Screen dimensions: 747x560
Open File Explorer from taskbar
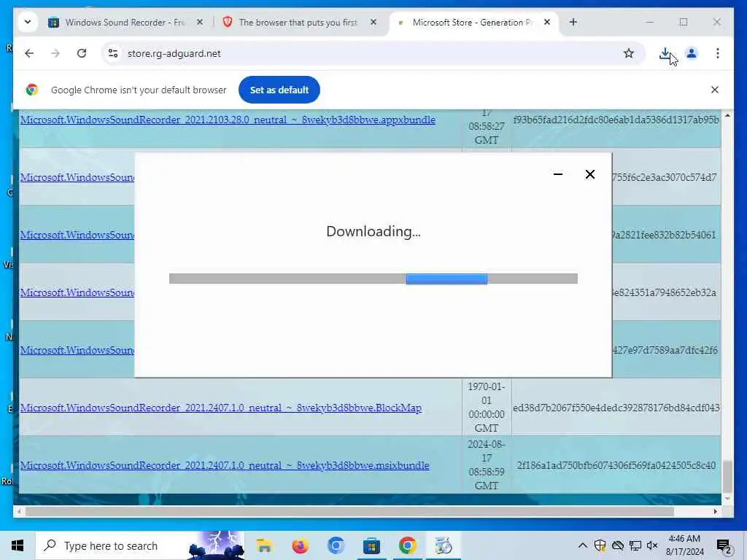click(264, 545)
